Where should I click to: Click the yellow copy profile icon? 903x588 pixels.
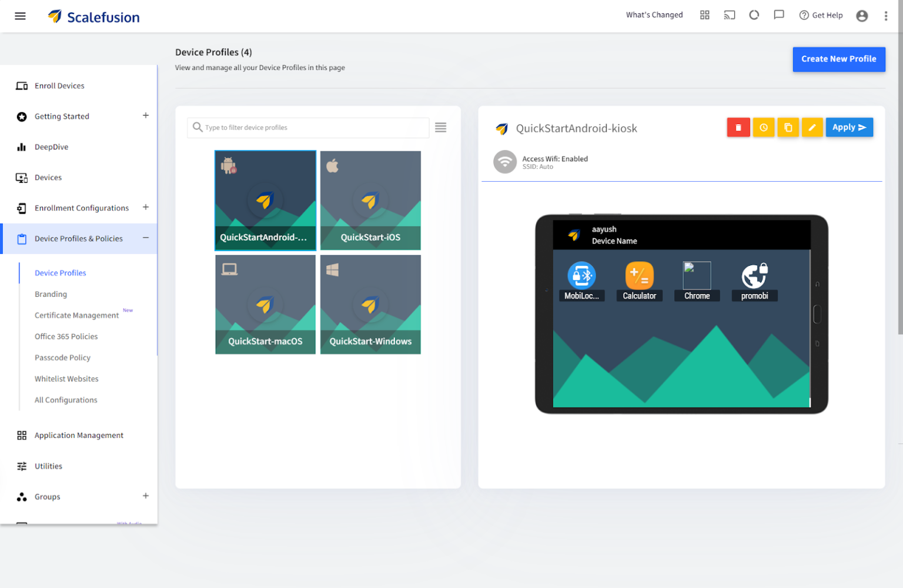point(788,128)
